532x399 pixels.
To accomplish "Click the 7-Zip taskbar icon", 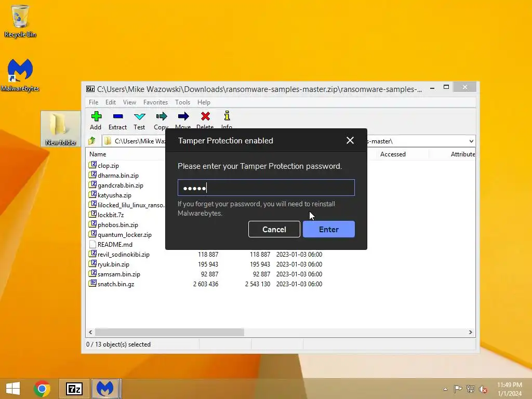I will (x=74, y=389).
